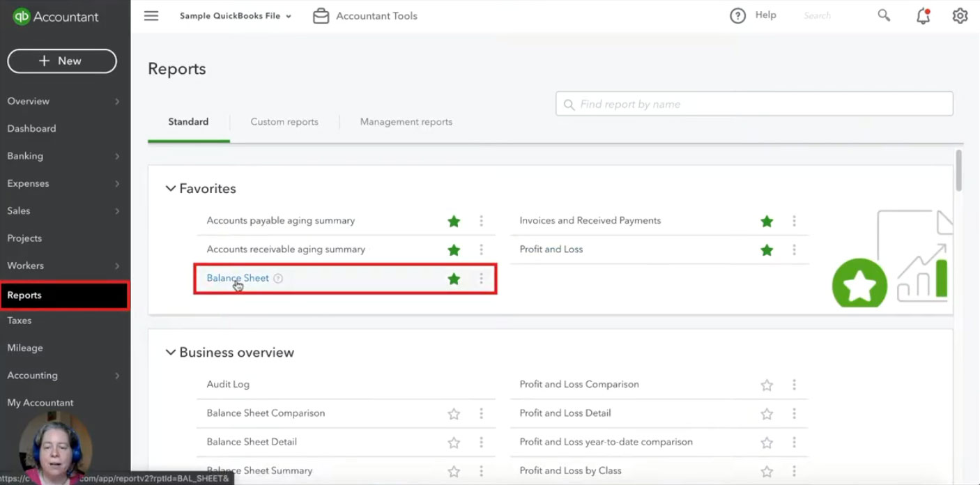Favorite Profit and Loss Comparison with its star
Viewport: 980px width, 485px height.
[x=767, y=385]
